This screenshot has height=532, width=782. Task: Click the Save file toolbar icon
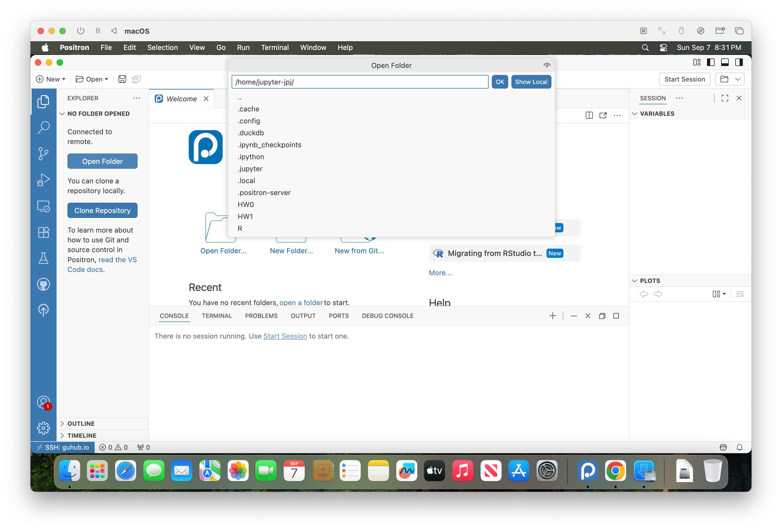122,79
